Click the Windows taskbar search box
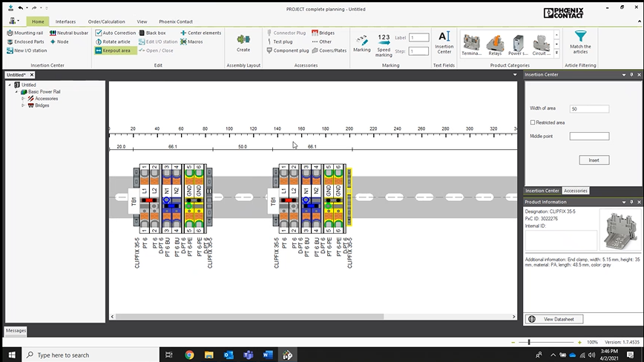 pyautogui.click(x=91, y=355)
